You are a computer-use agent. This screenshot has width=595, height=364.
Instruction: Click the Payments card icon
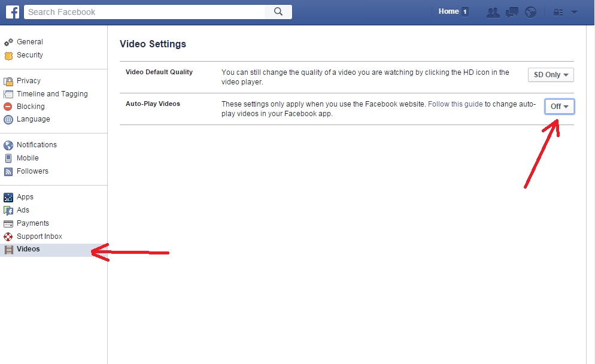coord(8,223)
